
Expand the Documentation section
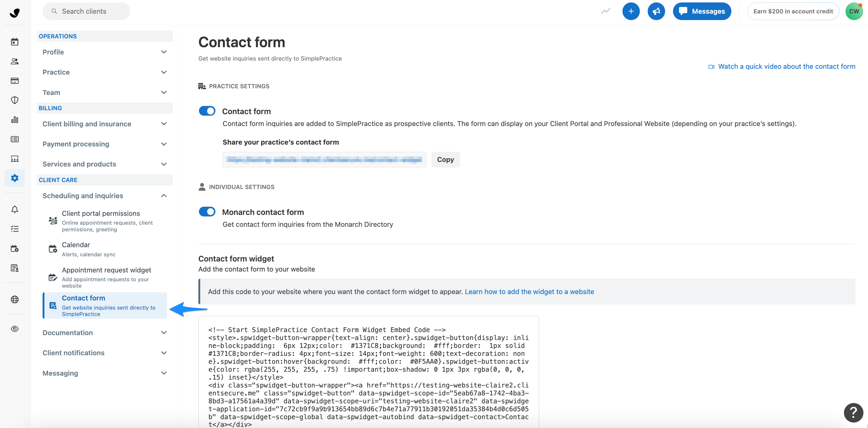[x=104, y=332]
